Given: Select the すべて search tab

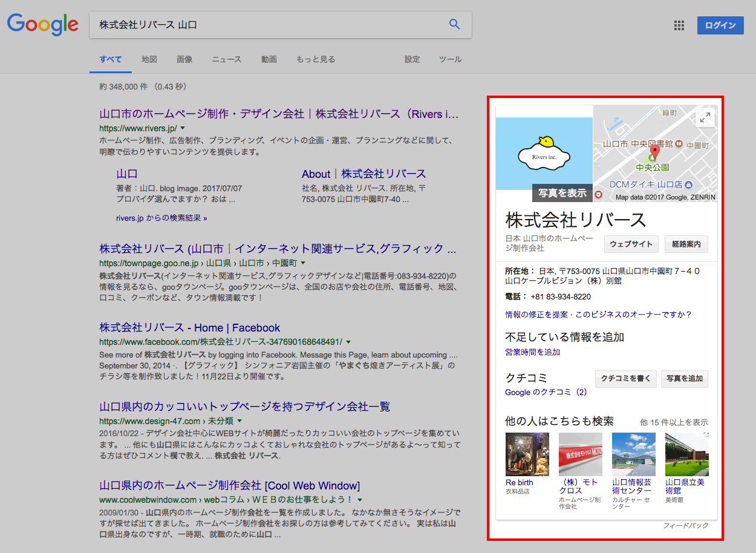Looking at the screenshot, I should [111, 59].
